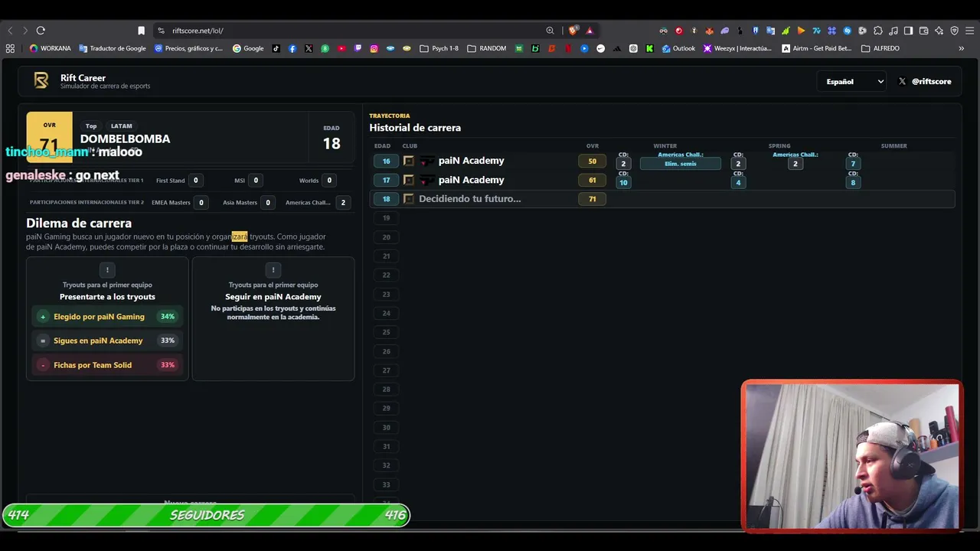The width and height of the screenshot is (980, 551).
Task: Click the Fichas por Team Solid 33% outcome
Action: 107,365
